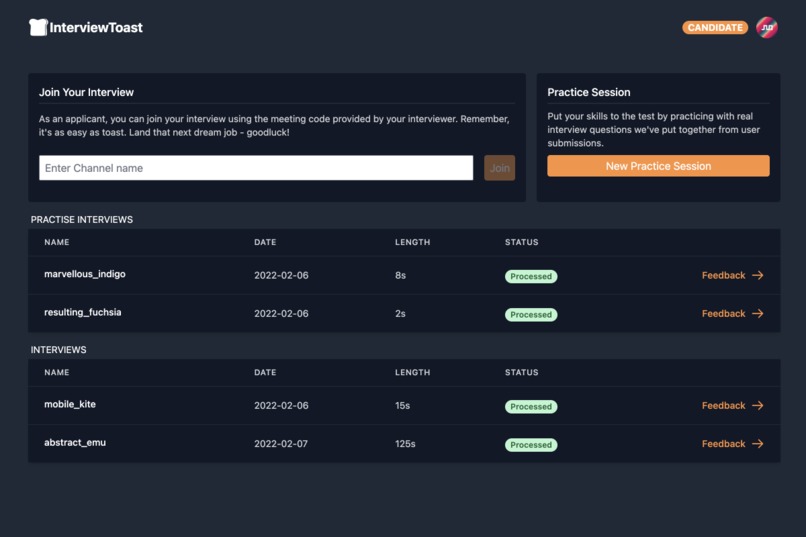This screenshot has width=806, height=537.
Task: Start a New Practice Session
Action: pyautogui.click(x=658, y=166)
